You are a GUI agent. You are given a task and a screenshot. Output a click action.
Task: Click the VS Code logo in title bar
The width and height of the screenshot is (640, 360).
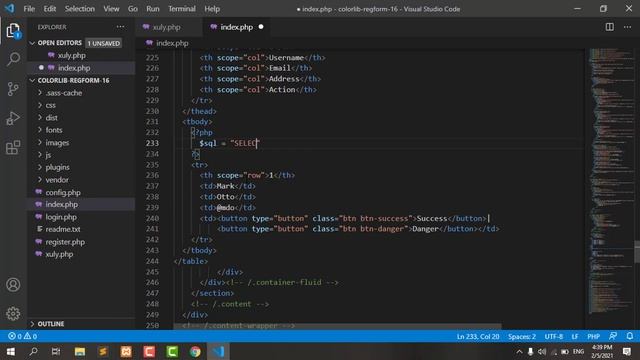coord(9,8)
